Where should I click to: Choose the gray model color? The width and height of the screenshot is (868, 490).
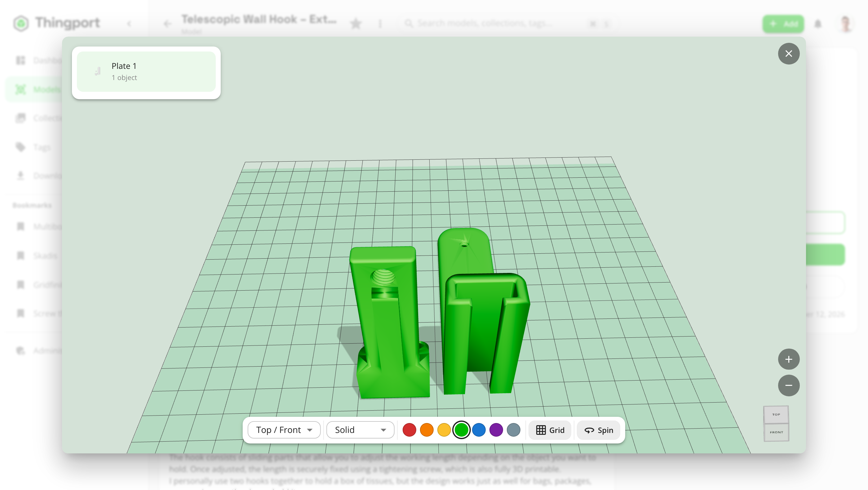(x=514, y=430)
